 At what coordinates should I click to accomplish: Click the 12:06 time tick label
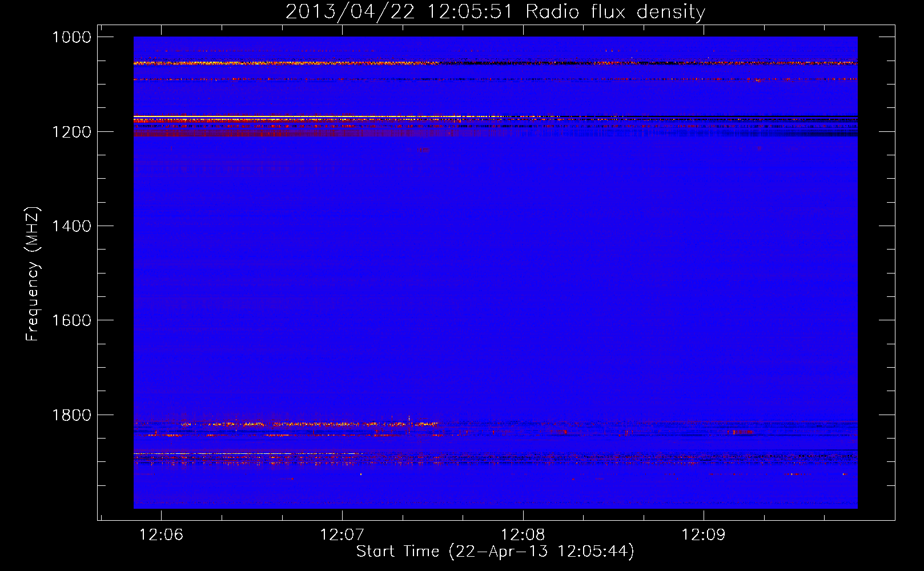coord(162,535)
